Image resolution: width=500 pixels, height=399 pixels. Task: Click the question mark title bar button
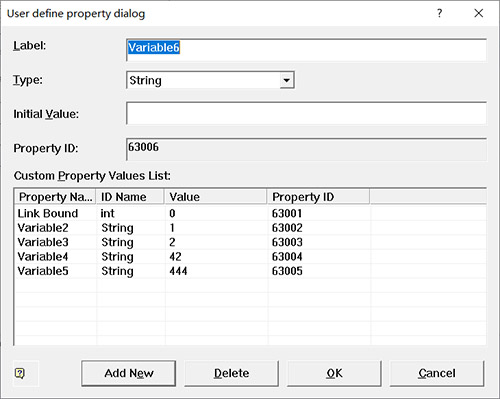click(x=439, y=13)
